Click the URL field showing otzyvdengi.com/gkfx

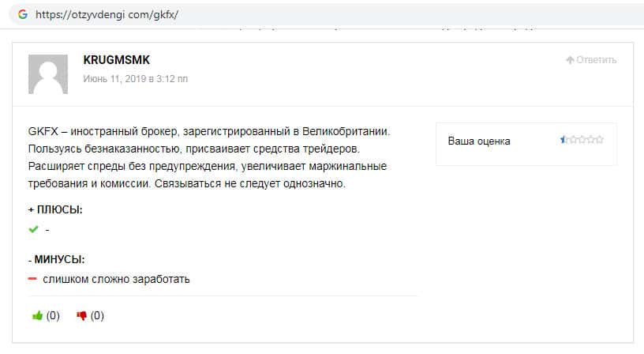point(107,15)
